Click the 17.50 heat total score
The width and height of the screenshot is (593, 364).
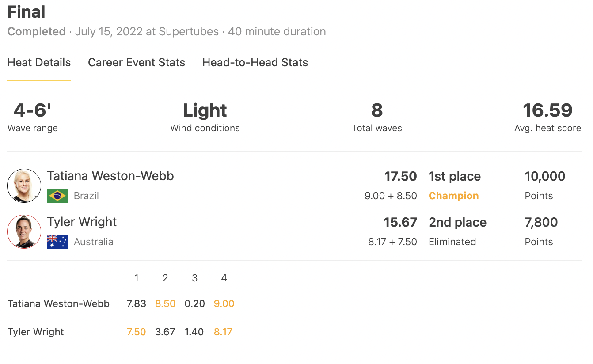pyautogui.click(x=400, y=176)
